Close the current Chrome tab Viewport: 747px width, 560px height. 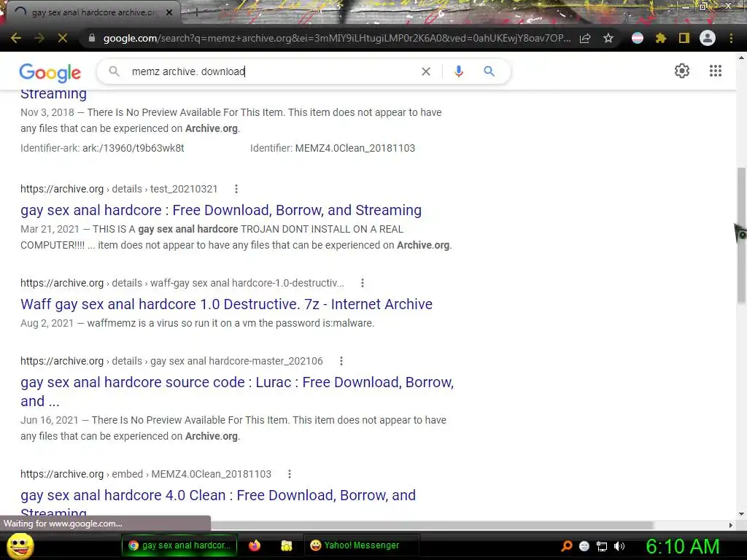(169, 13)
